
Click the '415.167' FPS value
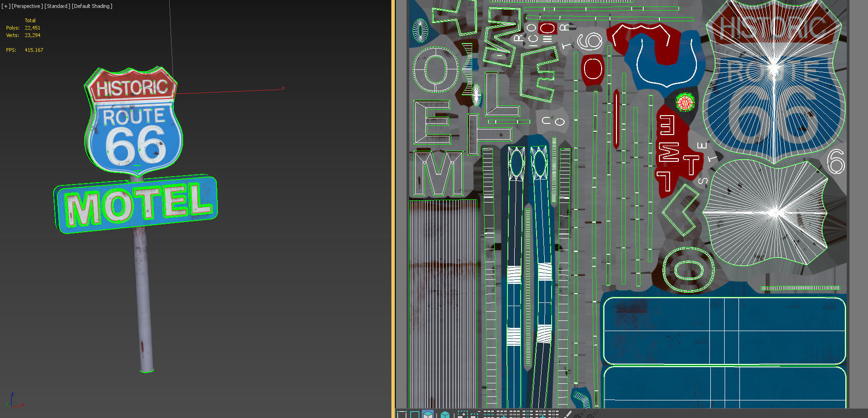34,50
